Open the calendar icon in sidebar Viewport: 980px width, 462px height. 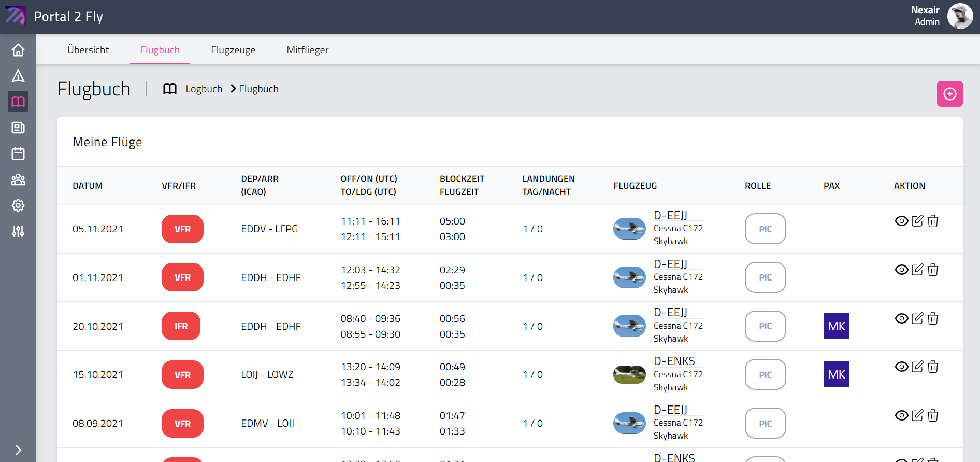point(18,153)
